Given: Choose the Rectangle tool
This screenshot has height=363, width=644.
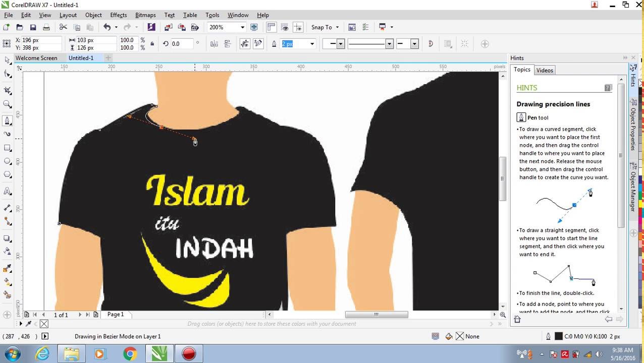Looking at the screenshot, I should (x=8, y=148).
